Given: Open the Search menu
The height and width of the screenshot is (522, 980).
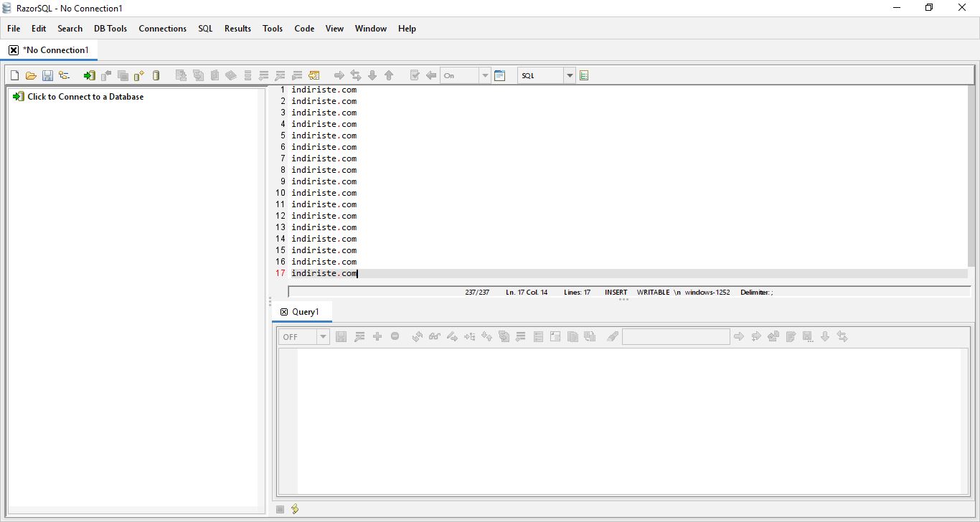Looking at the screenshot, I should (70, 29).
